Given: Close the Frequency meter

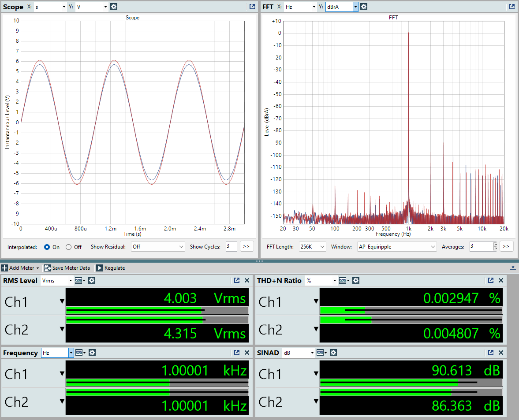Looking at the screenshot, I should 247,353.
